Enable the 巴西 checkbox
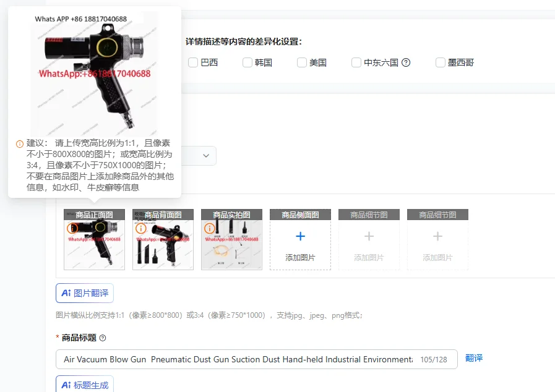 click(192, 62)
